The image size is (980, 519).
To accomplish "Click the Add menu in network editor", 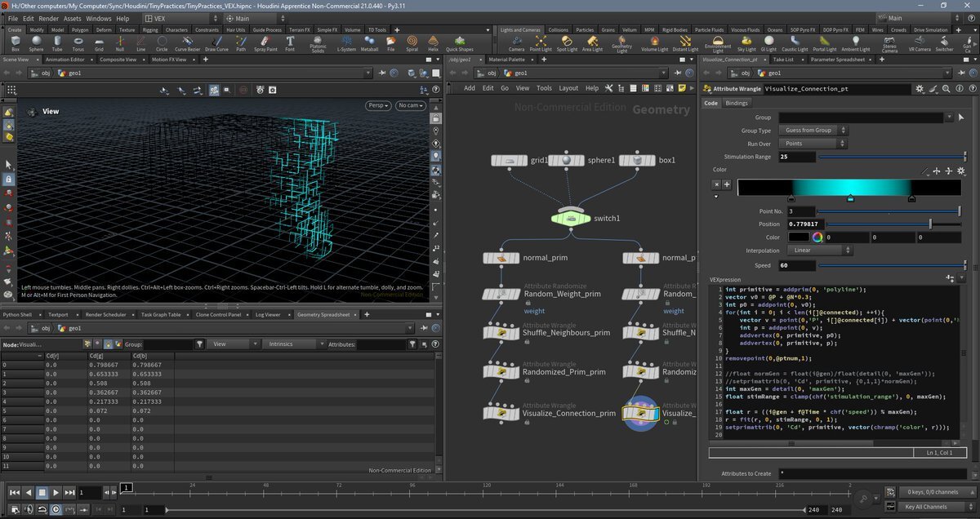I will [x=470, y=88].
